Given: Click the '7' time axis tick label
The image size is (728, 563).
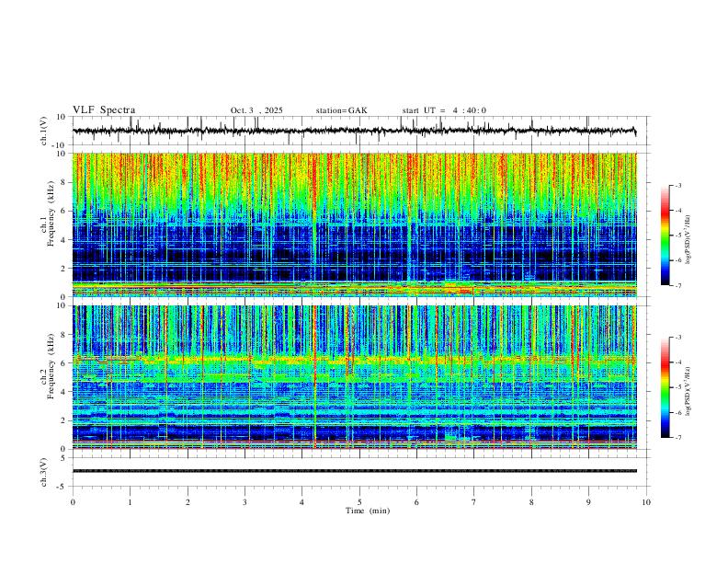Looking at the screenshot, I should (474, 502).
